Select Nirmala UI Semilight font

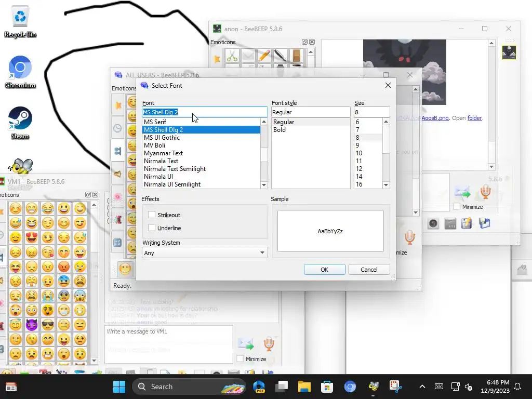tap(172, 184)
